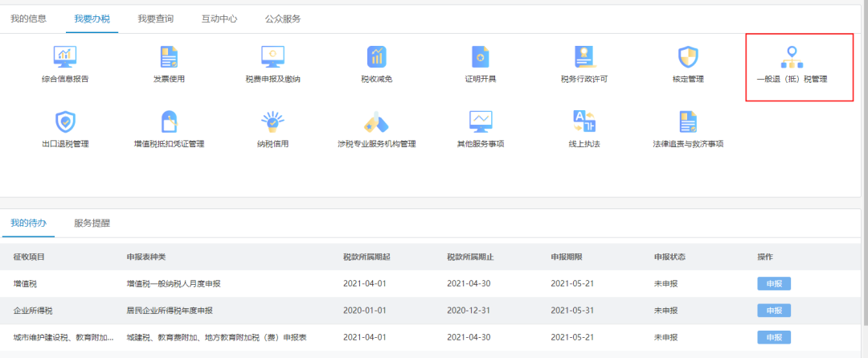Viewport: 868px width, 358px height.
Task: Open 核定管理 shield icon
Action: click(688, 57)
